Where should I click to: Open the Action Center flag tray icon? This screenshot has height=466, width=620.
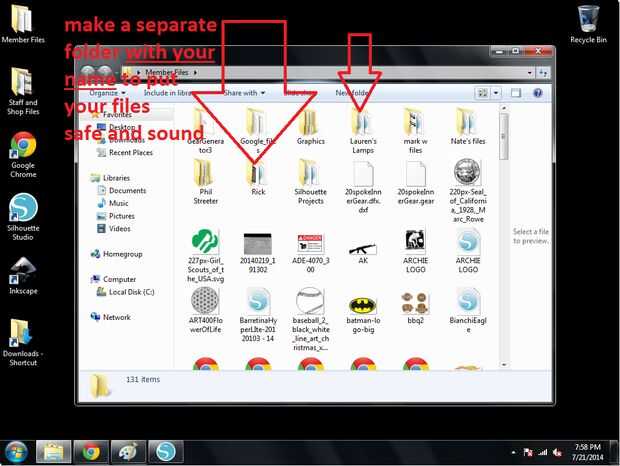point(527,452)
